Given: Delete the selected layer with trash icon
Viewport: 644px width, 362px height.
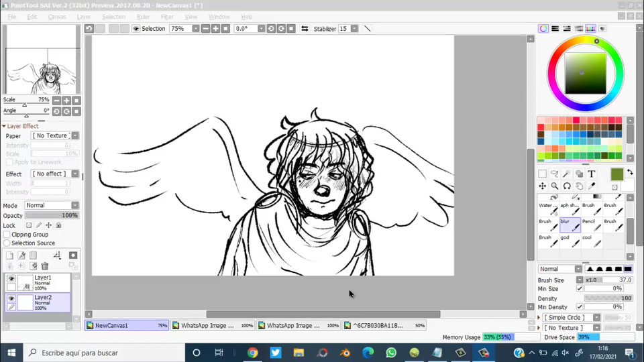Looking at the screenshot, I should point(45,266).
